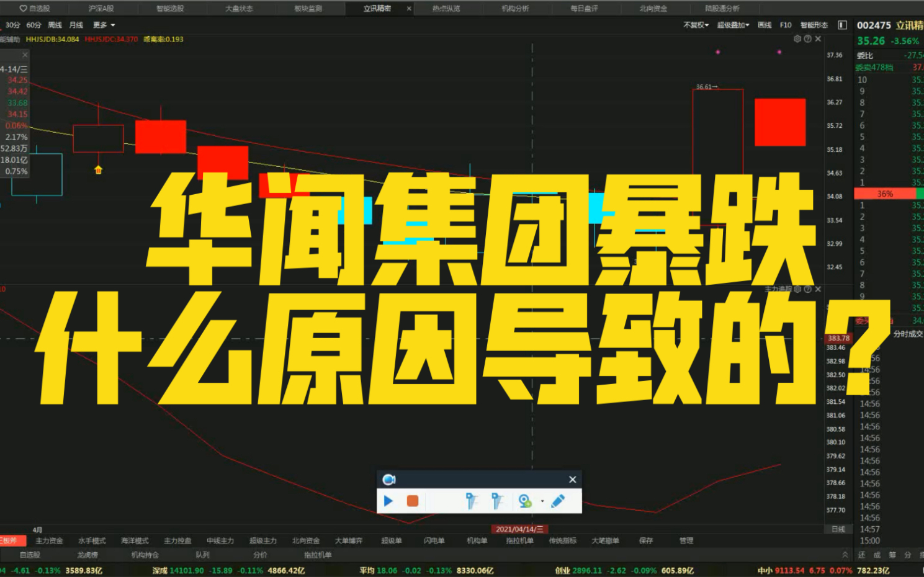Image resolution: width=924 pixels, height=577 pixels.
Task: Open the 超级叠加 overlay dropdown
Action: point(733,25)
